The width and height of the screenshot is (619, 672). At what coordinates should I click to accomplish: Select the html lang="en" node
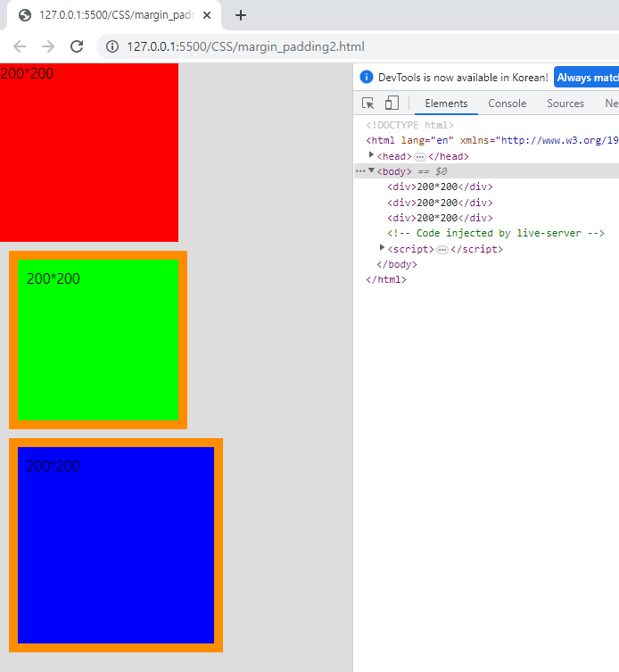click(492, 141)
